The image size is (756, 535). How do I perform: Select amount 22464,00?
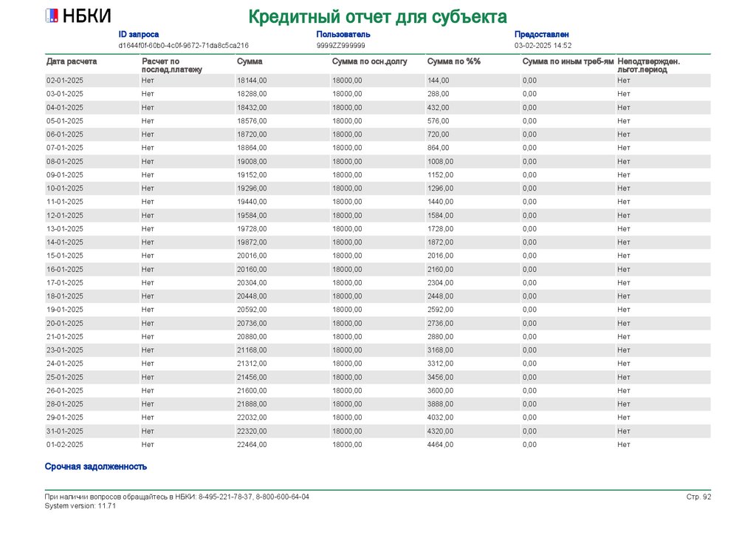(x=252, y=445)
